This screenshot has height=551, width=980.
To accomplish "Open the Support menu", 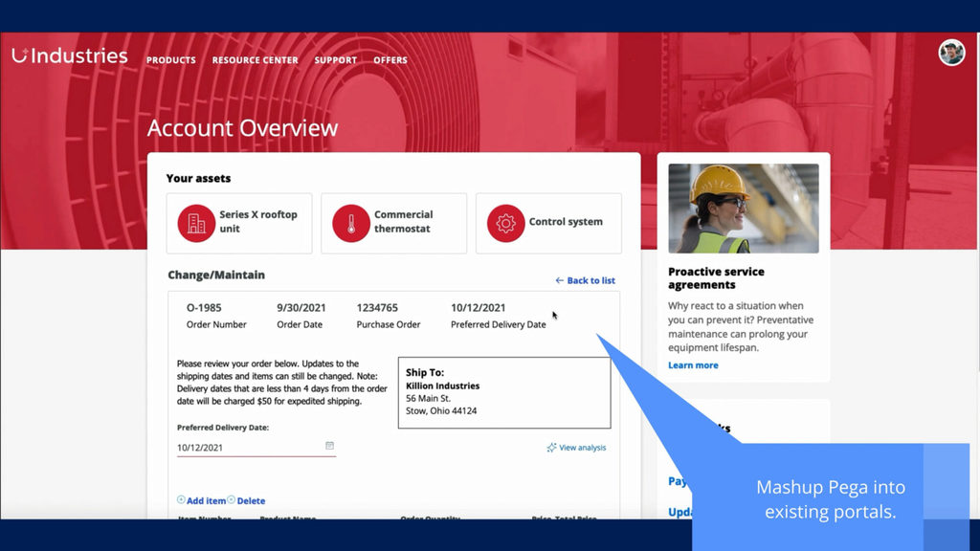I will [x=335, y=60].
